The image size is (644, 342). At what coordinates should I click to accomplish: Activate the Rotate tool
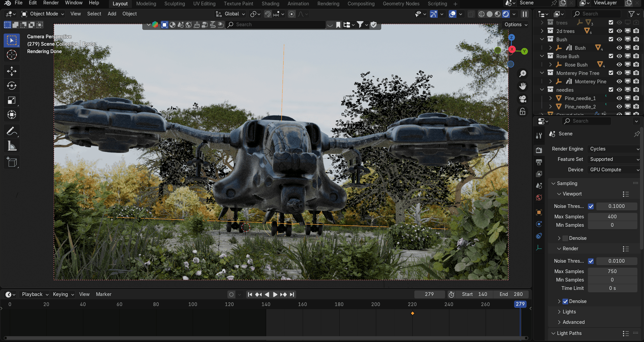[12, 86]
